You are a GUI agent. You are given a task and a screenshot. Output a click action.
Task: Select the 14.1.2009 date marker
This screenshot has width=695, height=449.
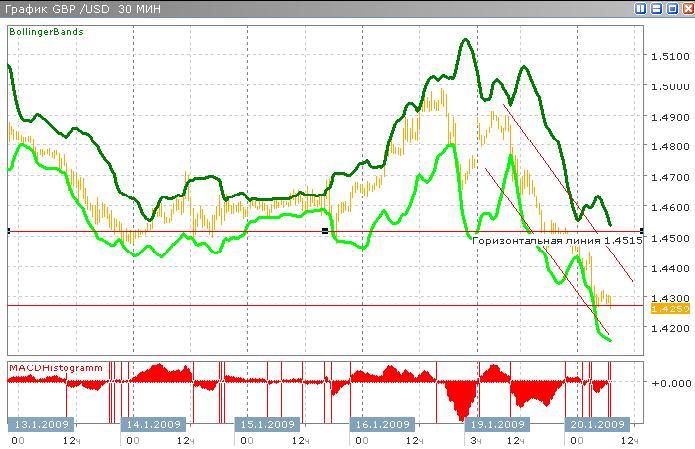[x=153, y=424]
